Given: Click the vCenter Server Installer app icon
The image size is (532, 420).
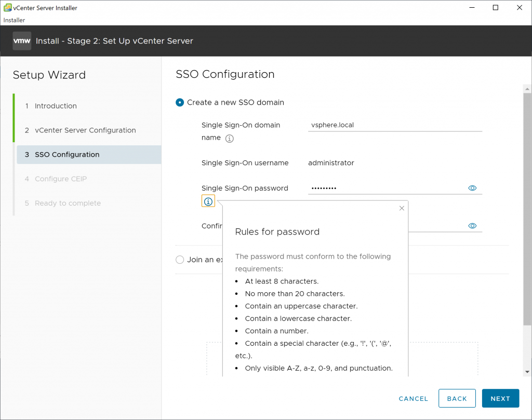Looking at the screenshot, I should pyautogui.click(x=7, y=7).
